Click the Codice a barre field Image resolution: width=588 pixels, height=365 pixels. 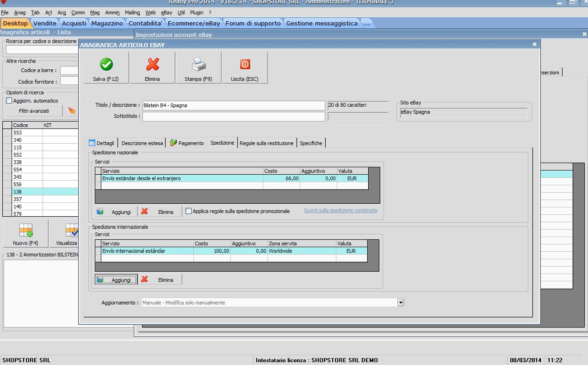[69, 70]
